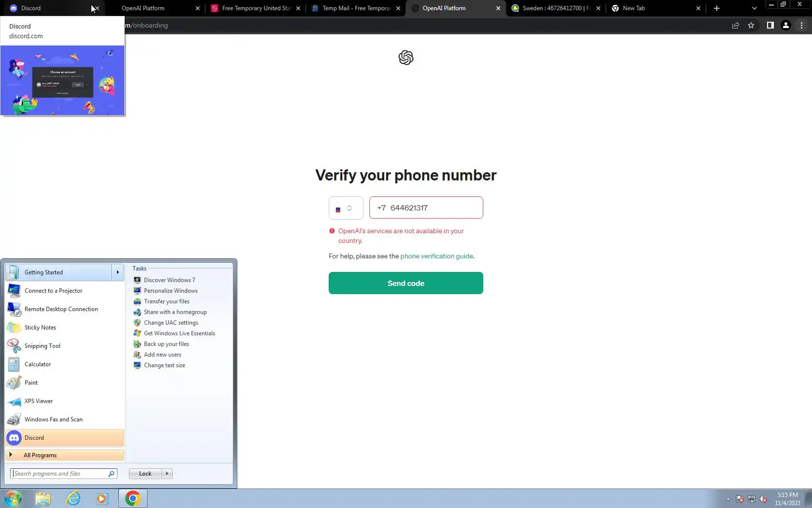Switch to the first OpenAI Platform tab
Image resolution: width=812 pixels, height=508 pixels.
click(155, 8)
